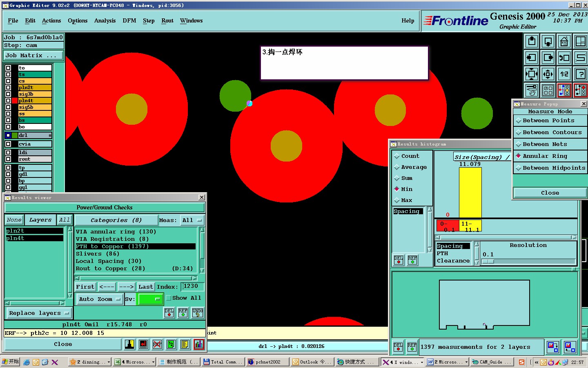Click the net highlight traffic light icon

[564, 90]
